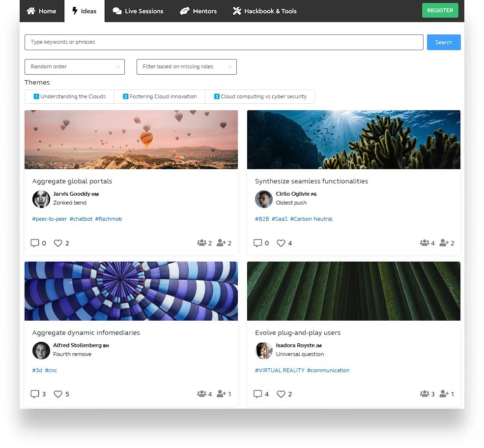Expand the Filter based on missing roles dropdown

coord(187,67)
